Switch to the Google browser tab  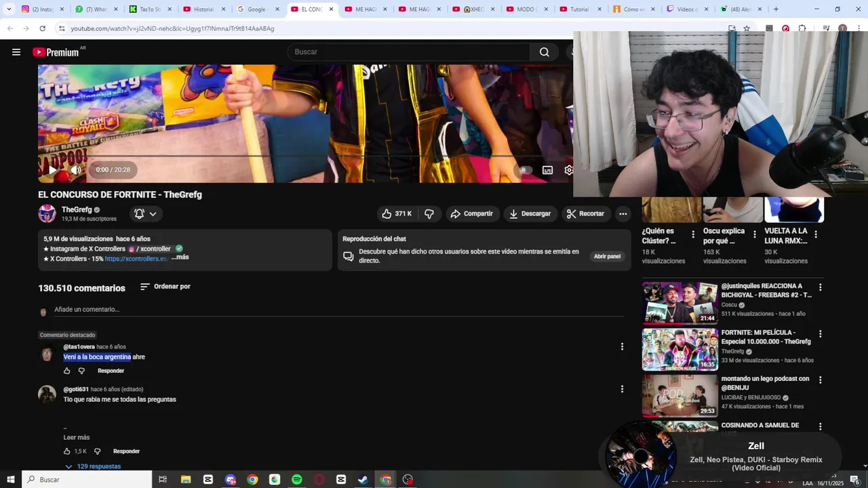(x=258, y=9)
